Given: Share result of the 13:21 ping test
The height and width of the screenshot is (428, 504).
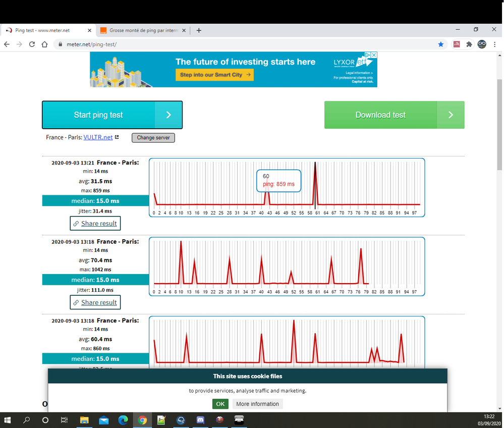Looking at the screenshot, I should 95,224.
